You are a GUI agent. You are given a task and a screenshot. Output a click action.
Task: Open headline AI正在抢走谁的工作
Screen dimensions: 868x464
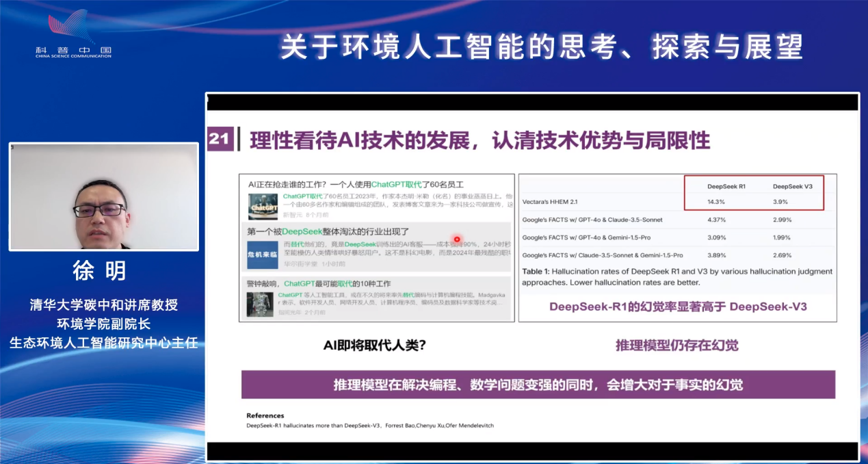[x=356, y=184]
